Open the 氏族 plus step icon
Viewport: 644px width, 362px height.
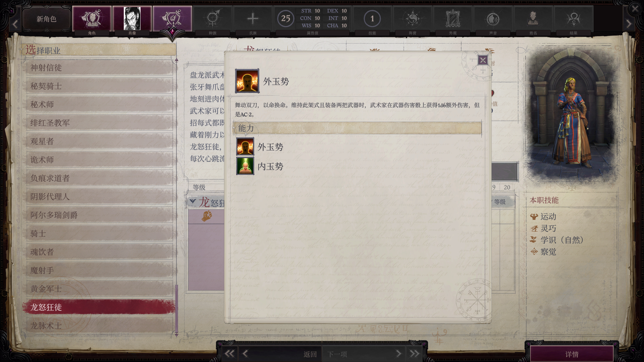point(253,19)
